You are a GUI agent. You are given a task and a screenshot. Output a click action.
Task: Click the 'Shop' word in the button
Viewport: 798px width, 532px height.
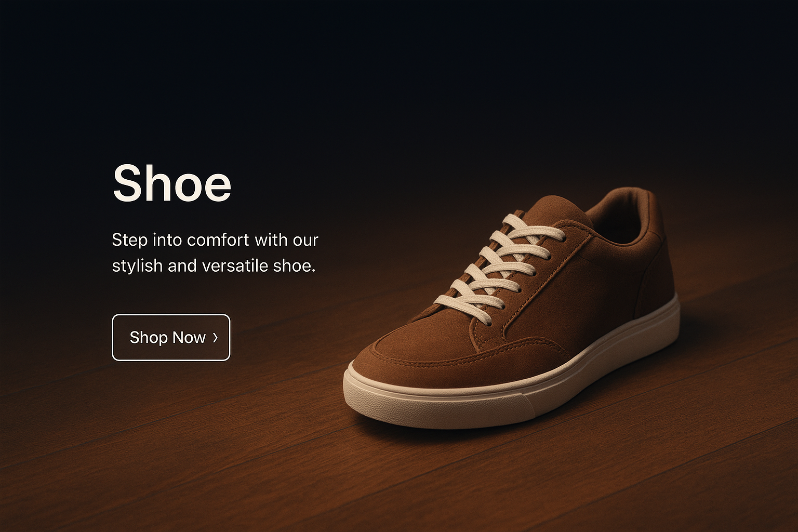(x=149, y=337)
